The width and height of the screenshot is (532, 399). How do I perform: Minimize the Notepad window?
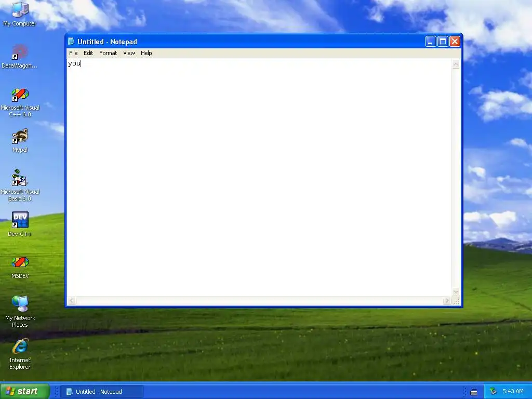point(431,42)
